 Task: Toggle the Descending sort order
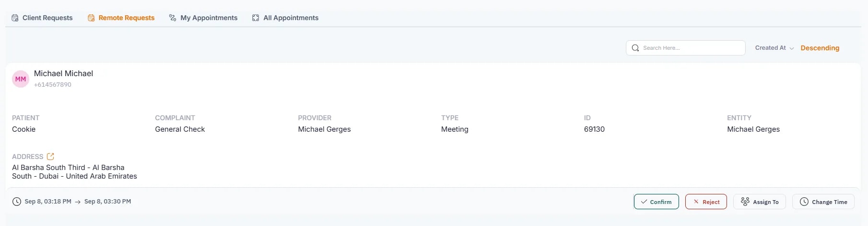coord(820,48)
